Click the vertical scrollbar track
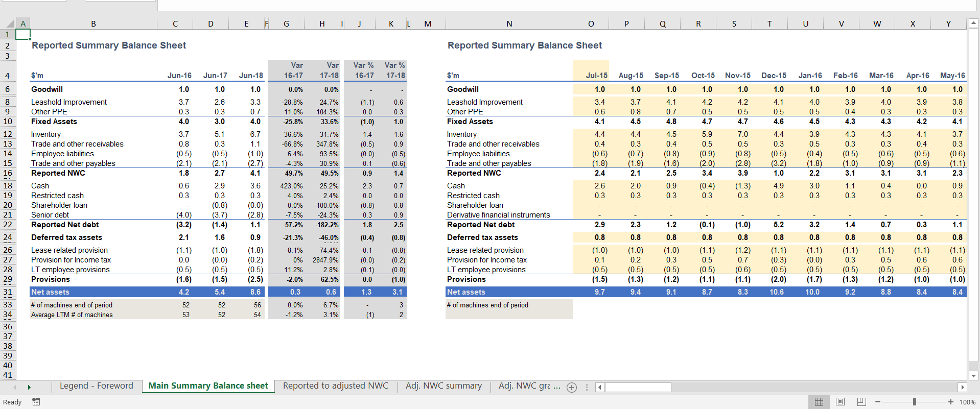The height and width of the screenshot is (409, 980). tap(973, 199)
